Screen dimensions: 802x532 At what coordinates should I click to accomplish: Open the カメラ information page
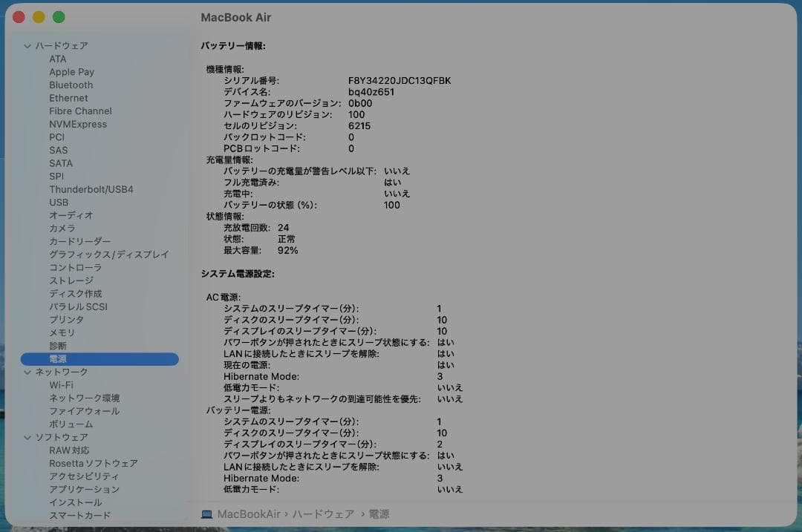[x=62, y=228]
